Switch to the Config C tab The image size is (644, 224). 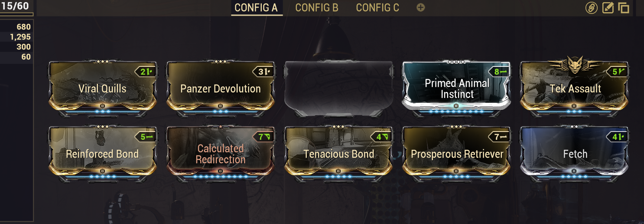point(377,7)
